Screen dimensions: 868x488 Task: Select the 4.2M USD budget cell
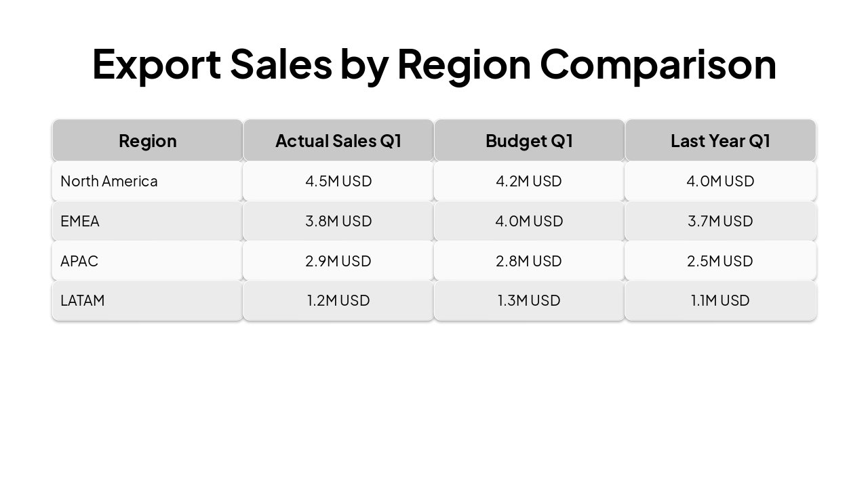point(529,181)
